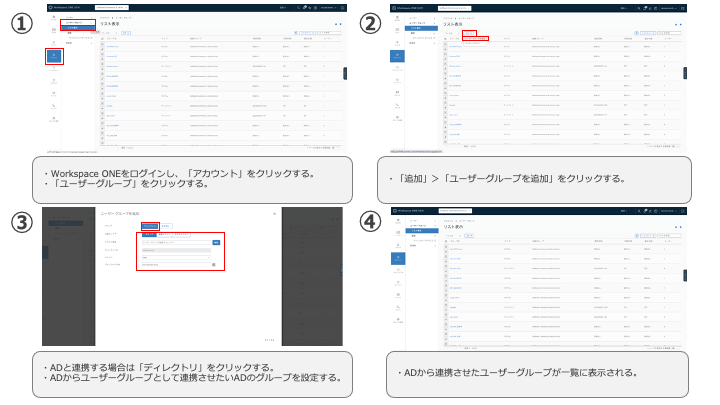Click list search field in step 2 screenshot
Viewport: 720px width, 405px height.
669,33
